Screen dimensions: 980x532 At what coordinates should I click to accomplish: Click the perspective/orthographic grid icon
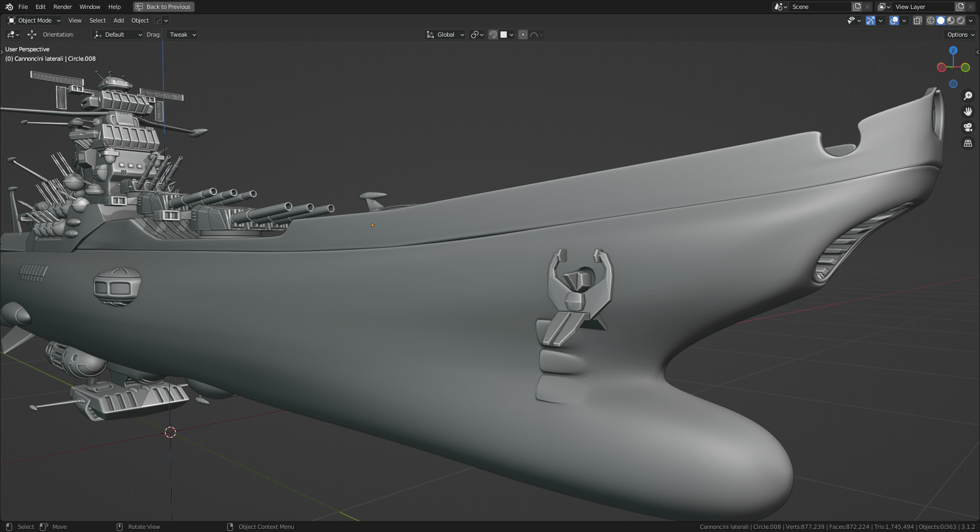click(968, 143)
